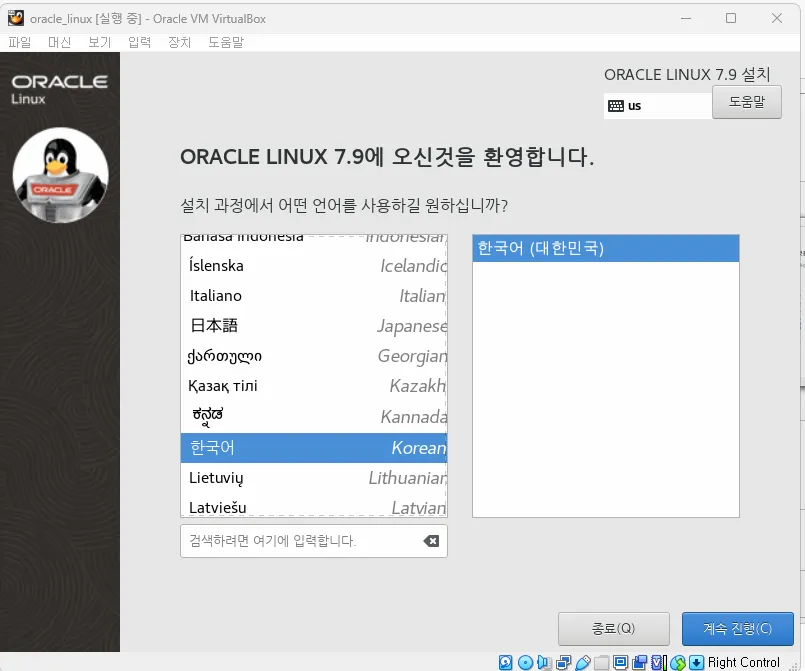Select ಕನ್ನಡ Kannada language
Screen dimensions: 805x671
point(314,416)
